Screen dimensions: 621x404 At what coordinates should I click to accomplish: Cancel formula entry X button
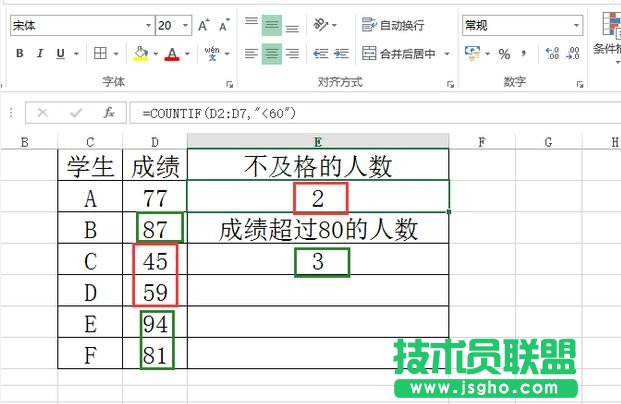tap(42, 113)
